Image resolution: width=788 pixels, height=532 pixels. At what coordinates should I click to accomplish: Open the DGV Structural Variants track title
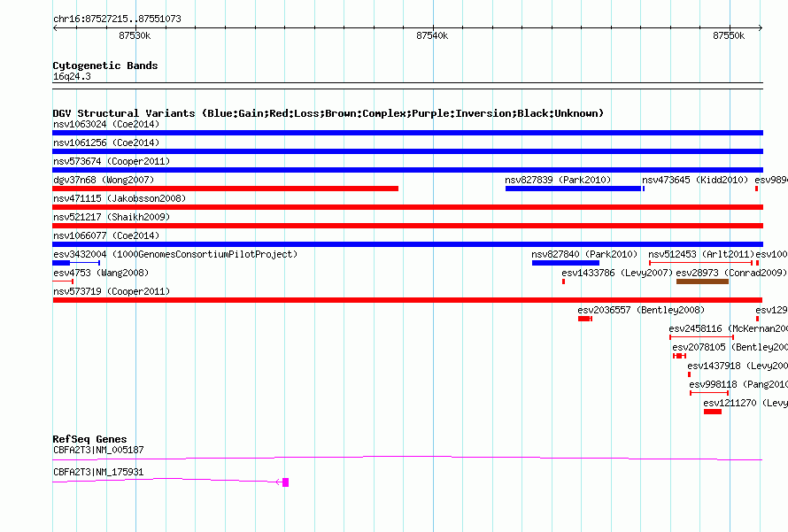point(328,113)
